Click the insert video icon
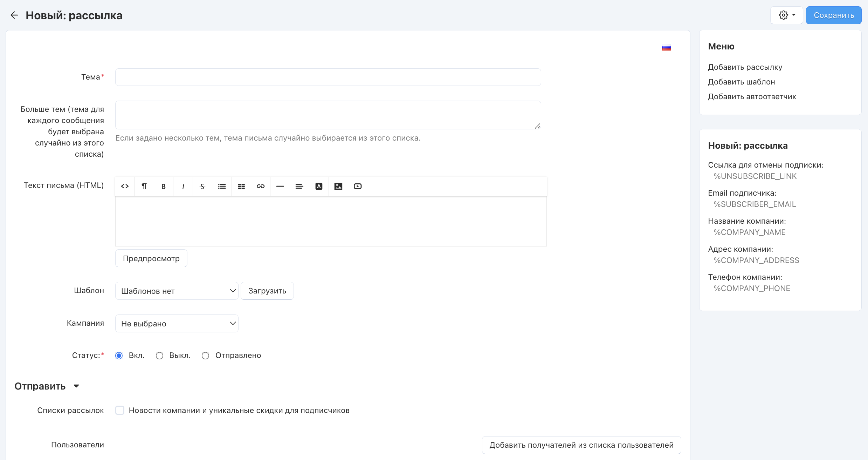Viewport: 868px width, 460px height. coord(358,186)
